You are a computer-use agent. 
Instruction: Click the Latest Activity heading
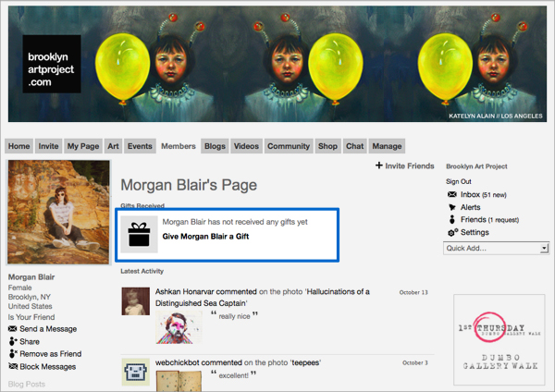pyautogui.click(x=142, y=271)
